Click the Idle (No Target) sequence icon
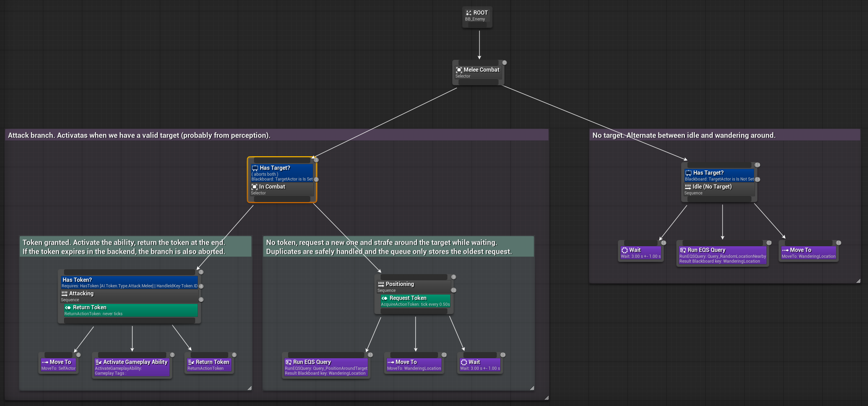 point(688,187)
